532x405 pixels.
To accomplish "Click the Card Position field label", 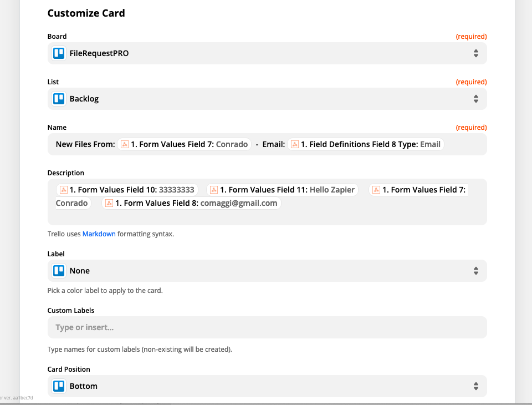I will click(69, 369).
